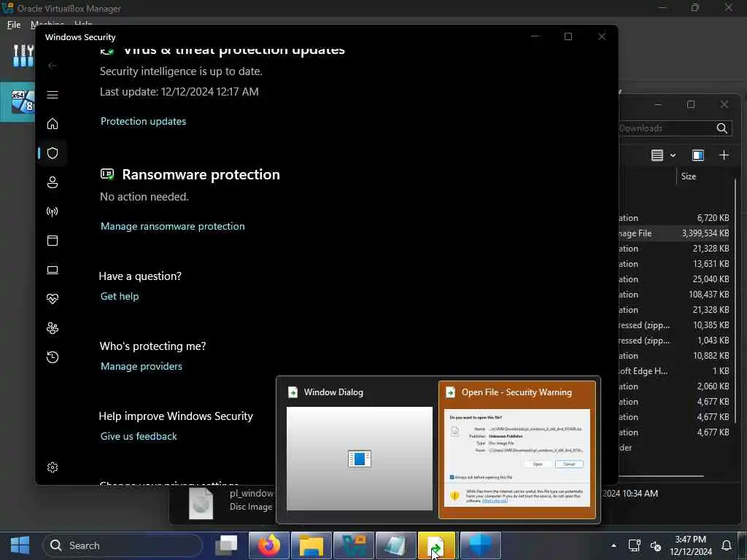Open Home in Windows Security sidebar

[53, 124]
